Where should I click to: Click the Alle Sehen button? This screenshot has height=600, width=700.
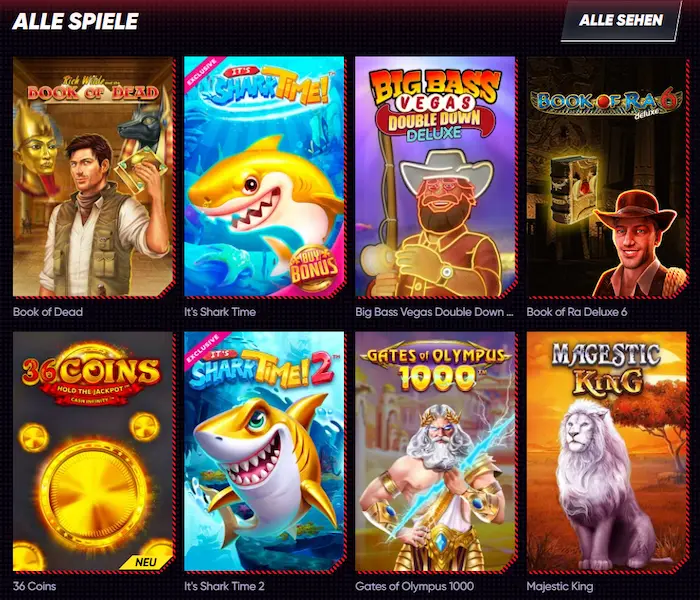click(621, 21)
